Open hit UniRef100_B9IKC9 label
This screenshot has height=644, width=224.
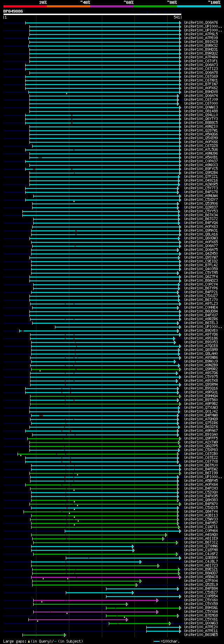[x=201, y=42]
